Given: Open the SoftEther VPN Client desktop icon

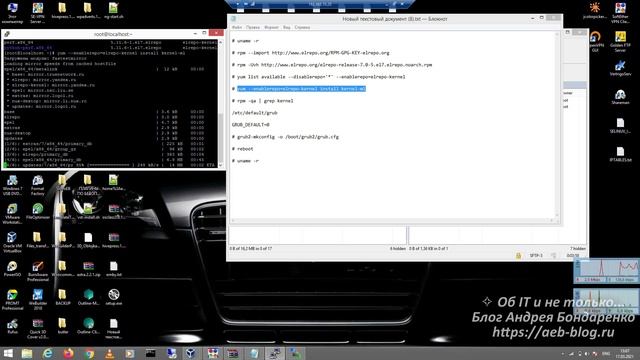Looking at the screenshot, I should [x=620, y=13].
